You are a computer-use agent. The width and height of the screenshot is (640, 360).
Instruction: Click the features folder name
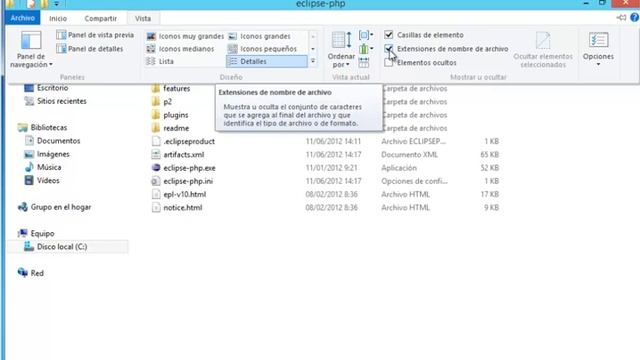[x=176, y=88]
